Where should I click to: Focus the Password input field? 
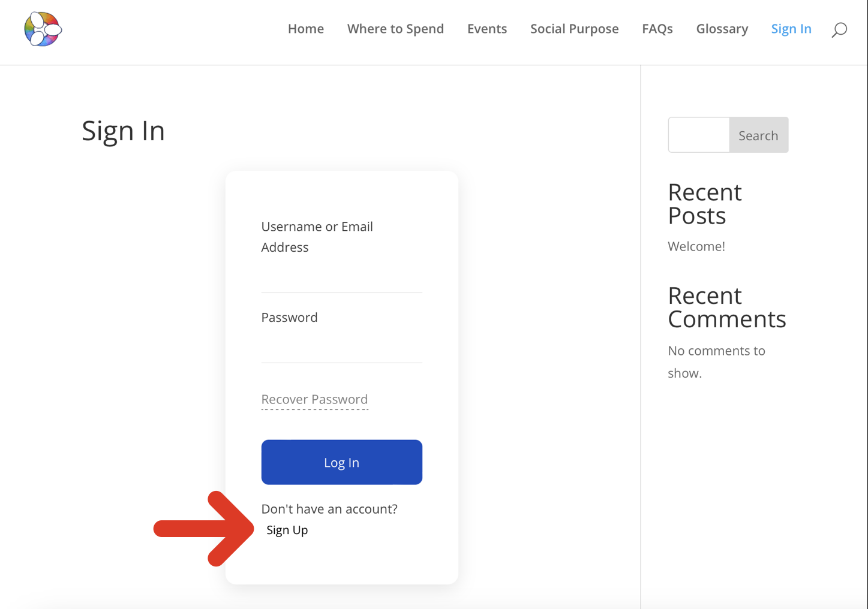tap(342, 348)
